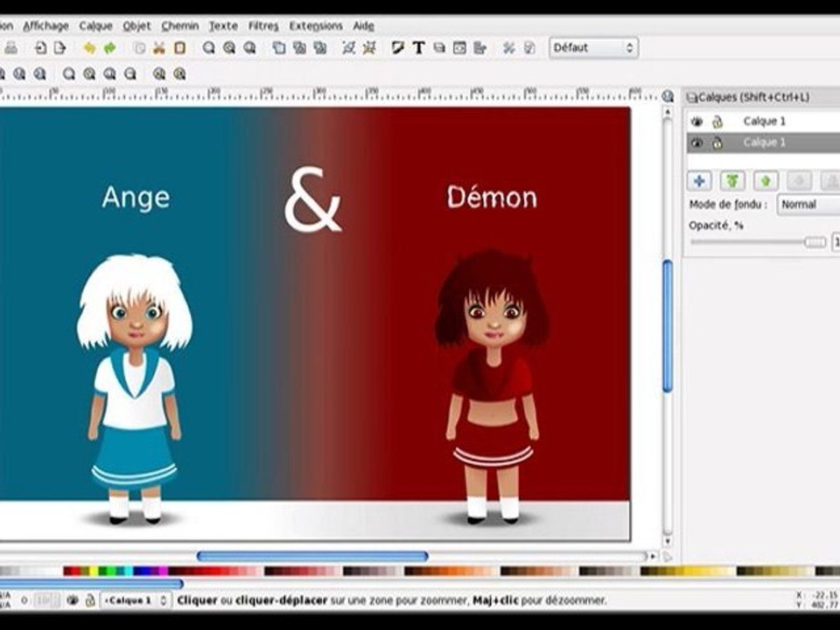
Task: Open the Text and Font dialog (T icon)
Action: [x=418, y=48]
